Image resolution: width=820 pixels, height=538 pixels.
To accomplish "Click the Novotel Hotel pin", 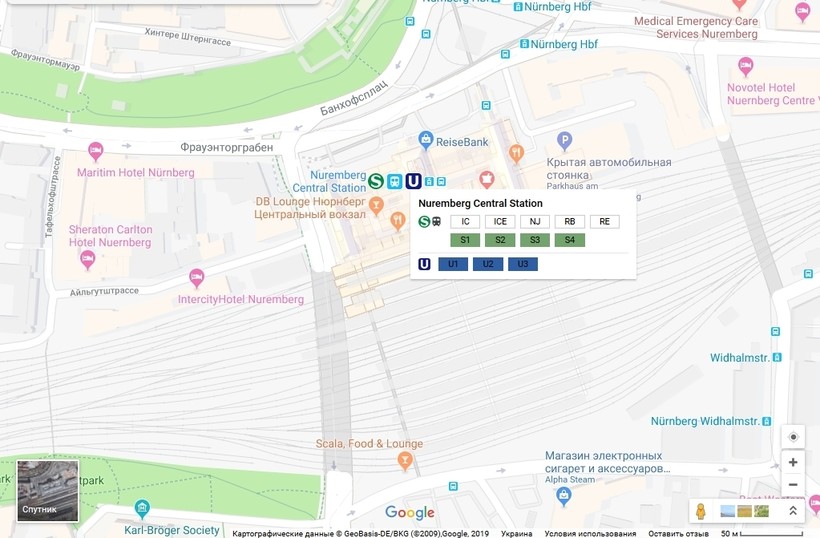I will (745, 67).
